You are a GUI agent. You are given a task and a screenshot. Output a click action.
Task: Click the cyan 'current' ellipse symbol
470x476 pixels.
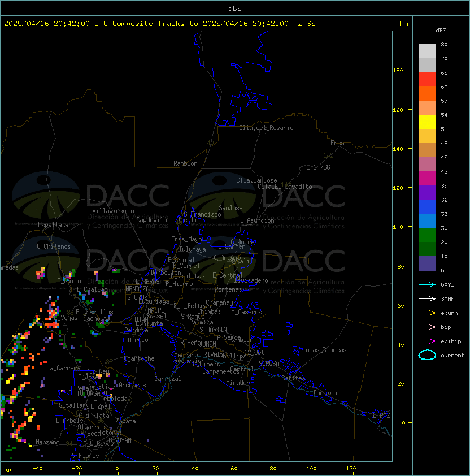(427, 355)
